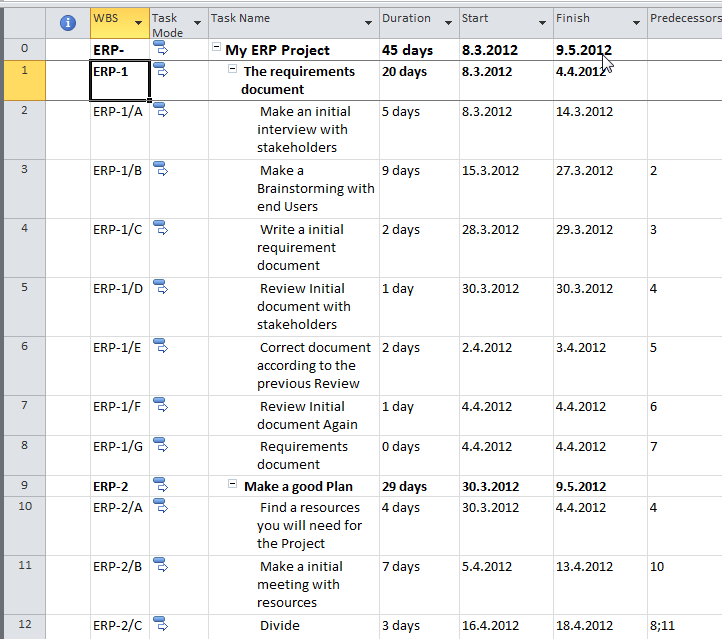Collapse The requirements document summary task
The image size is (722, 639).
[x=233, y=70]
